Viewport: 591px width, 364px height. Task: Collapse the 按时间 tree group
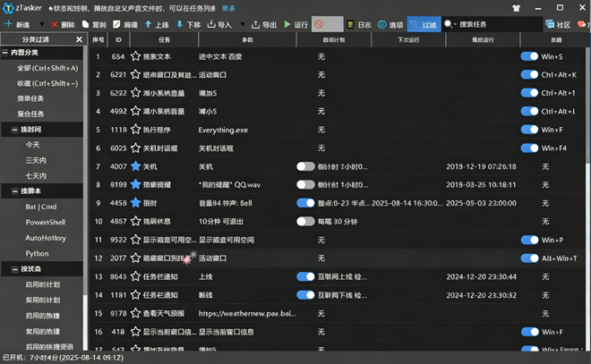[14, 130]
